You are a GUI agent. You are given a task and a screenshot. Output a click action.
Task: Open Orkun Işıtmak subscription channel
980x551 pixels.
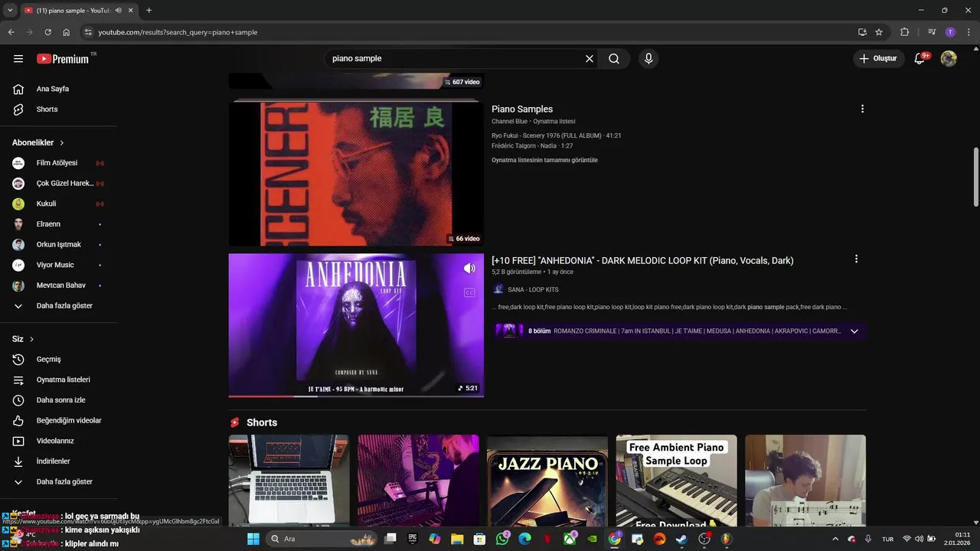58,245
